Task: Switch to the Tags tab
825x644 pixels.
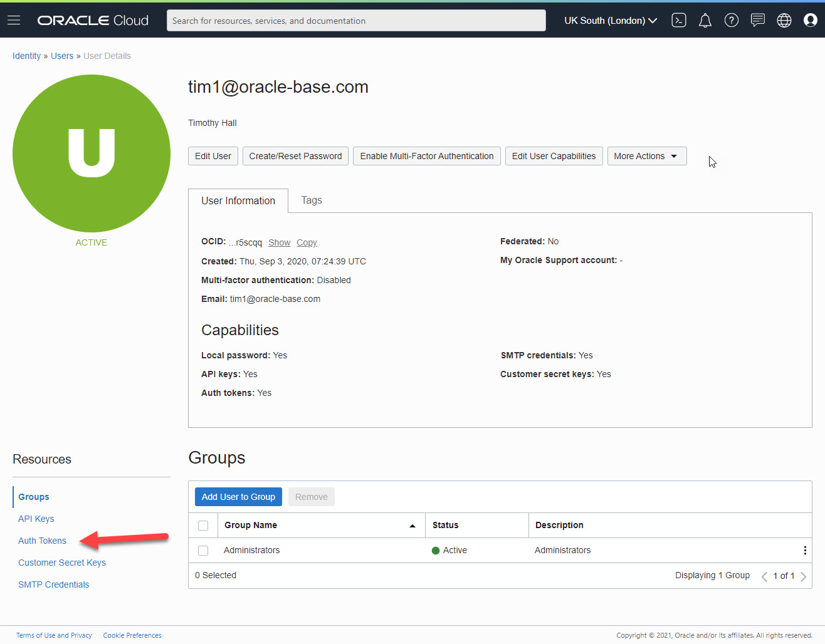Action: (x=312, y=200)
